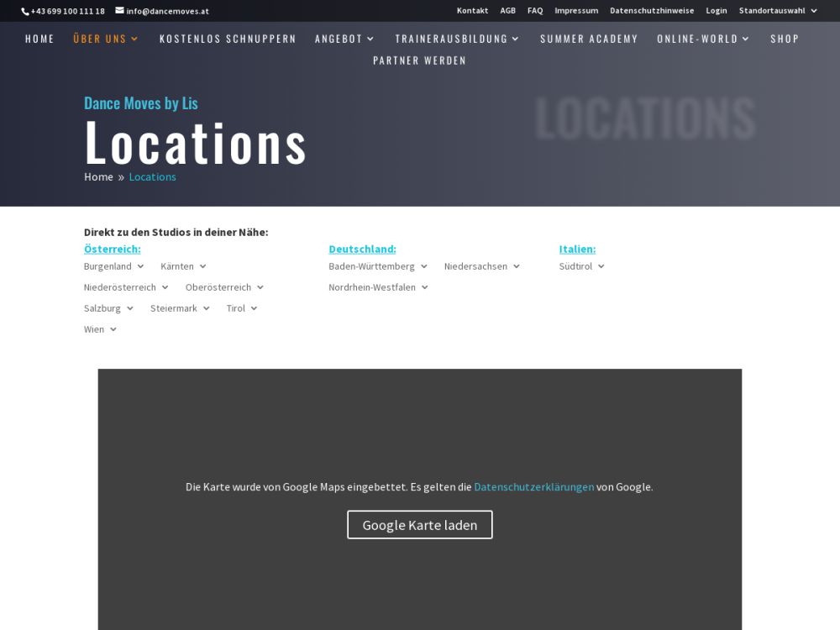This screenshot has width=840, height=630.
Task: Call the number +43 699 100 111 18
Action: (x=67, y=11)
